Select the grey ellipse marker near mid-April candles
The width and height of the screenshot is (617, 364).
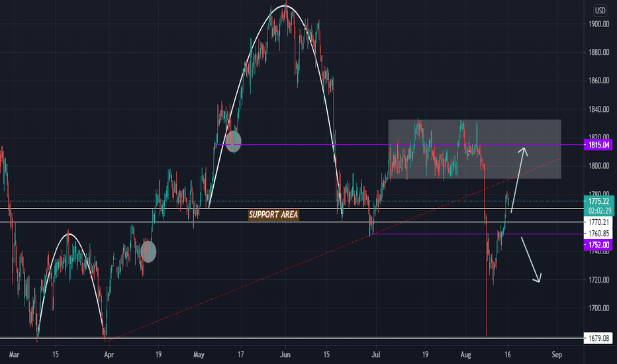click(x=148, y=251)
